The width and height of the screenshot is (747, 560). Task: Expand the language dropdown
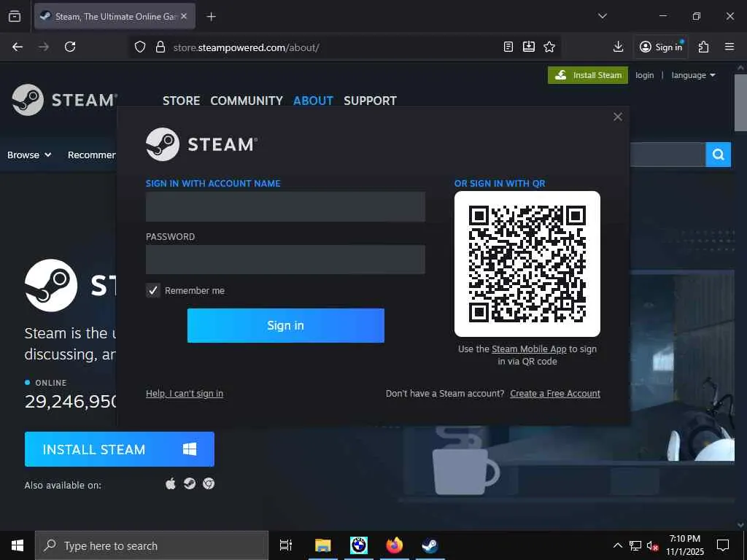point(693,75)
